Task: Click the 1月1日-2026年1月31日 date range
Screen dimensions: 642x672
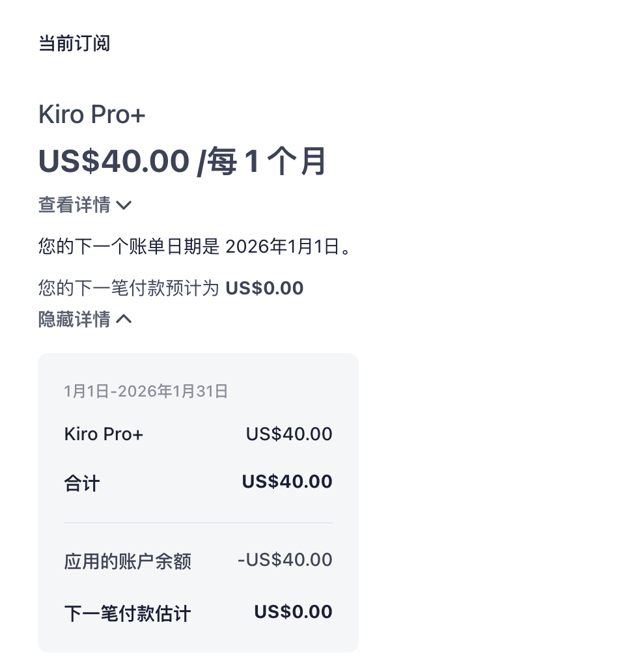Action: coord(146,391)
